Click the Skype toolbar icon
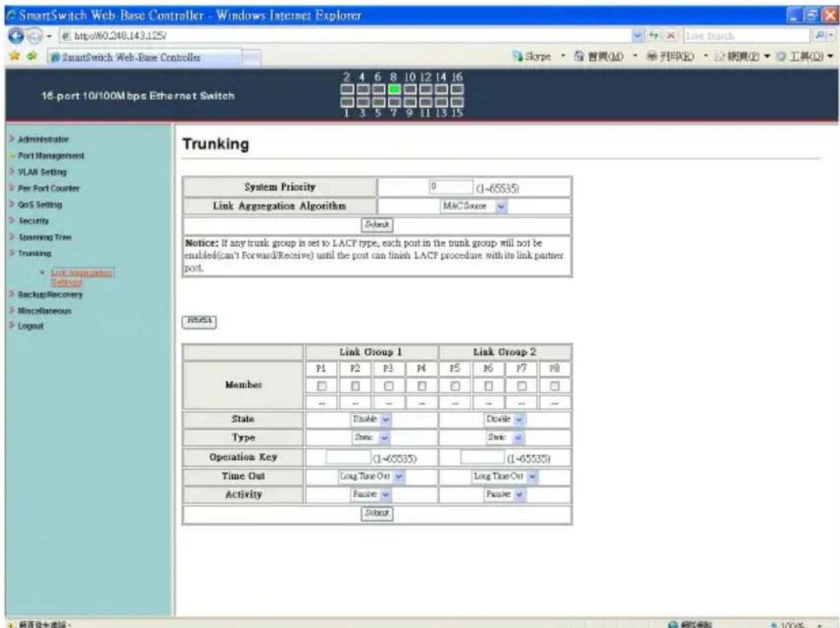Viewport: 840px width, 628px height. 517,56
